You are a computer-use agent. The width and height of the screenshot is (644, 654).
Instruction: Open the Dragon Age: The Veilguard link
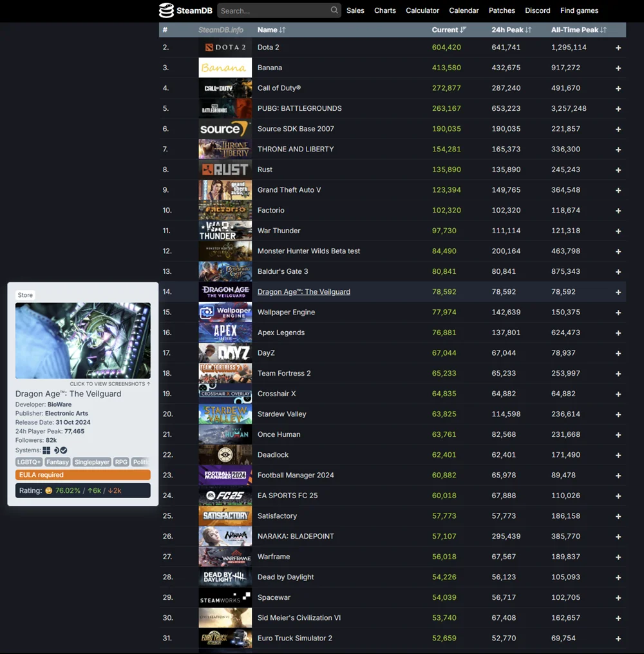click(303, 292)
